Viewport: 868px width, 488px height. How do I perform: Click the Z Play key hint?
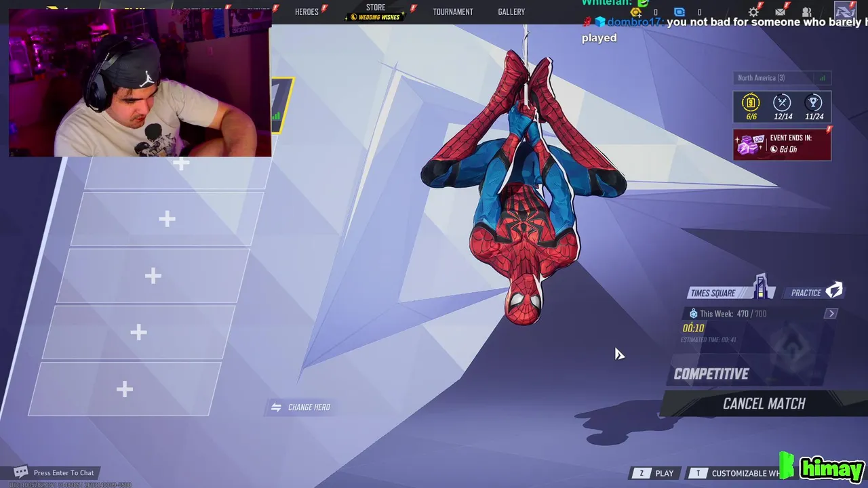coord(654,473)
